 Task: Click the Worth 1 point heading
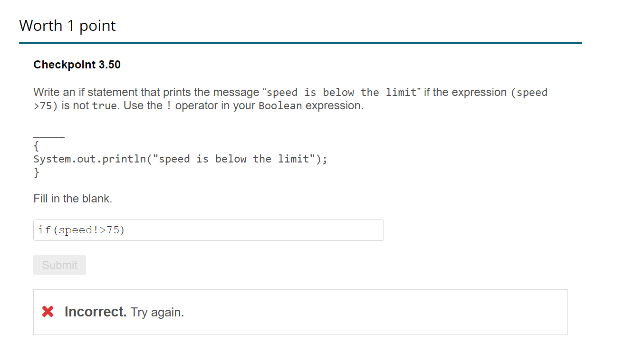coord(67,26)
